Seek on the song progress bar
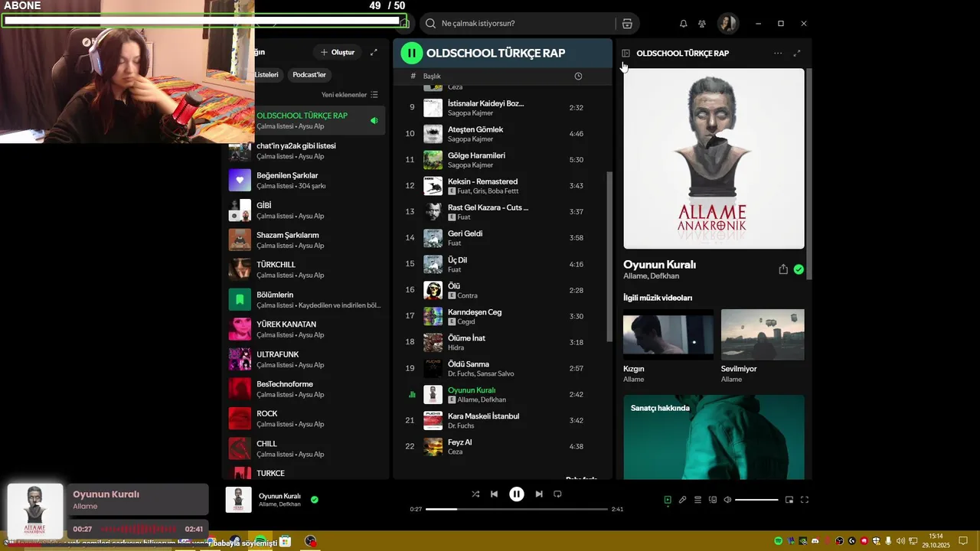This screenshot has height=551, width=980. (x=517, y=509)
